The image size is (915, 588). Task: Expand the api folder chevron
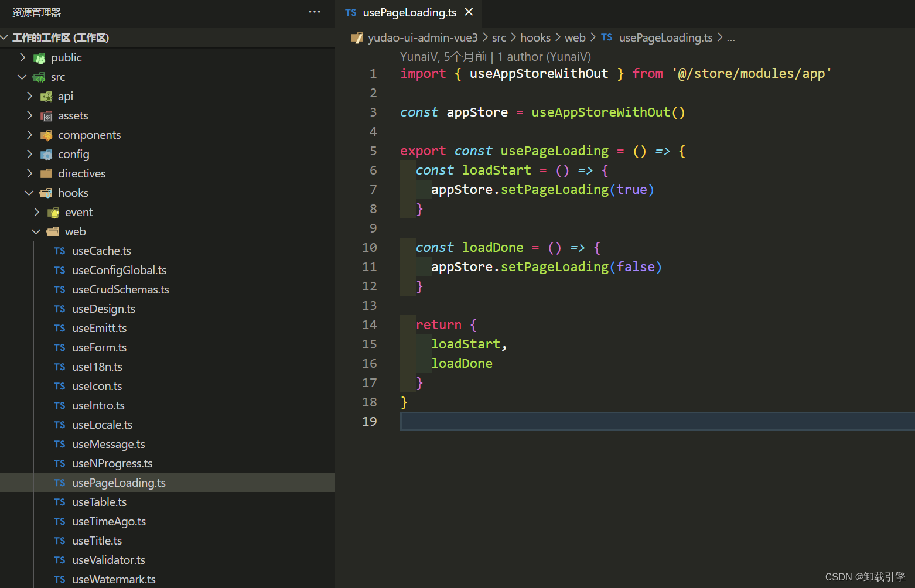[x=29, y=96]
